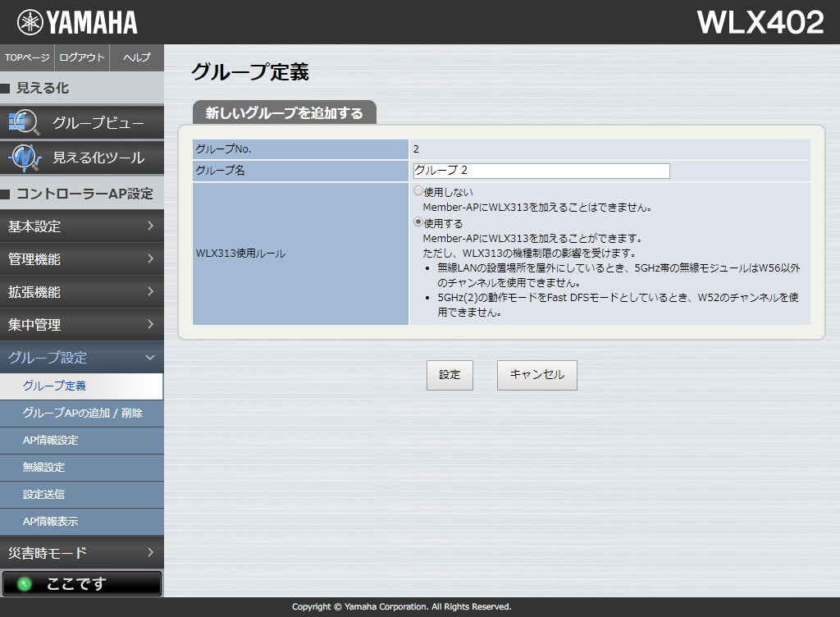Select the '使用する' radio option
840x617 pixels.
418,222
